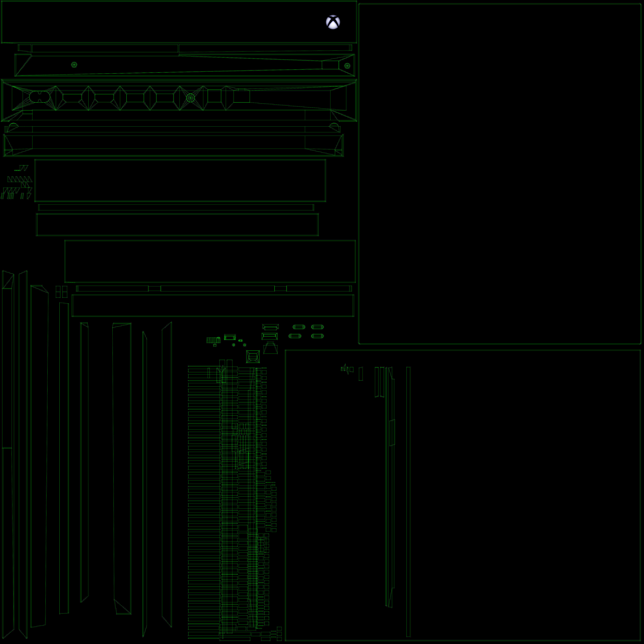Click the dense stack of horizontal bar islands
The image size is (644, 644).
(x=204, y=500)
